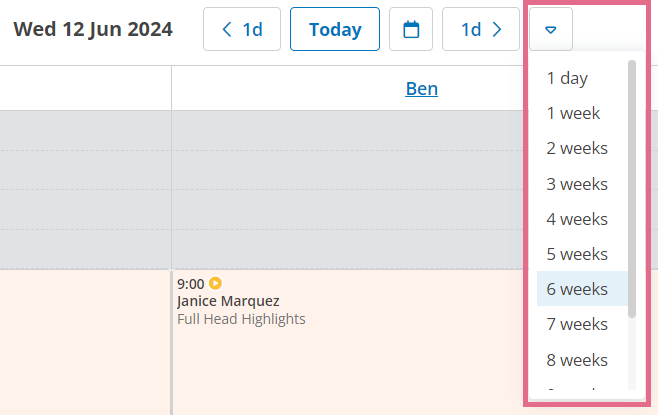Image resolution: width=658 pixels, height=415 pixels.
Task: Click the Wed 12 Jun 2024 date heading
Action: pyautogui.click(x=93, y=29)
